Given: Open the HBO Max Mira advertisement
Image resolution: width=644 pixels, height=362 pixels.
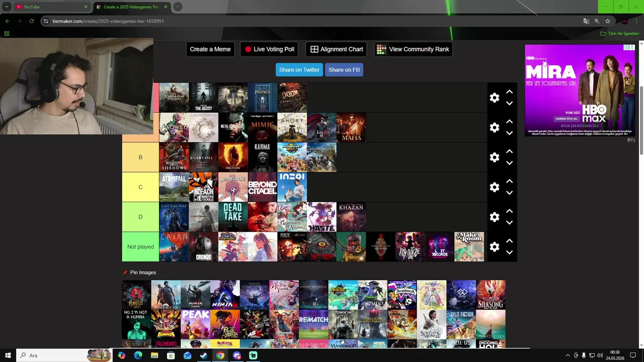Looking at the screenshot, I should (580, 90).
